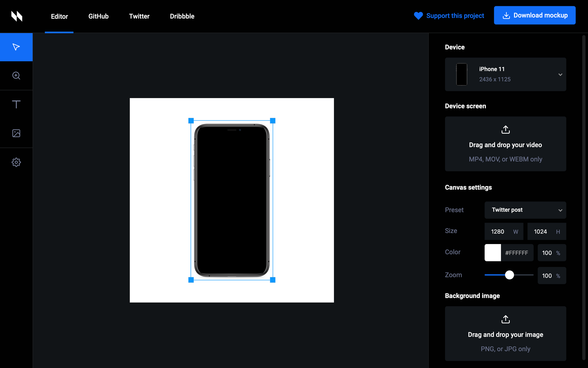
Task: Click the white canvas color swatch
Action: (493, 253)
